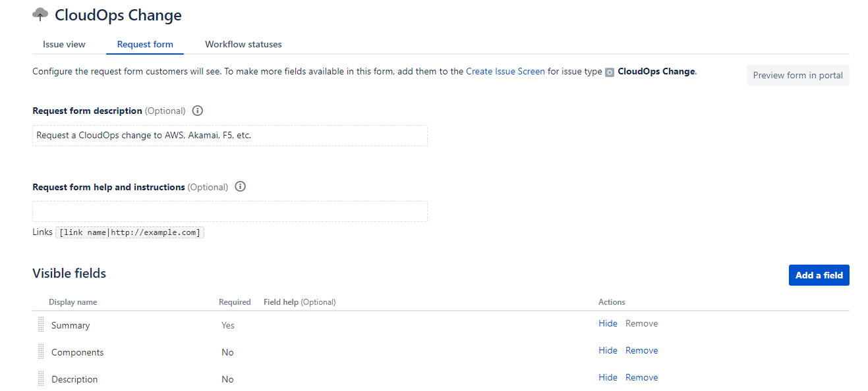This screenshot has width=868, height=391.
Task: Click the CloudOps Change issue type icon
Action: coord(610,71)
